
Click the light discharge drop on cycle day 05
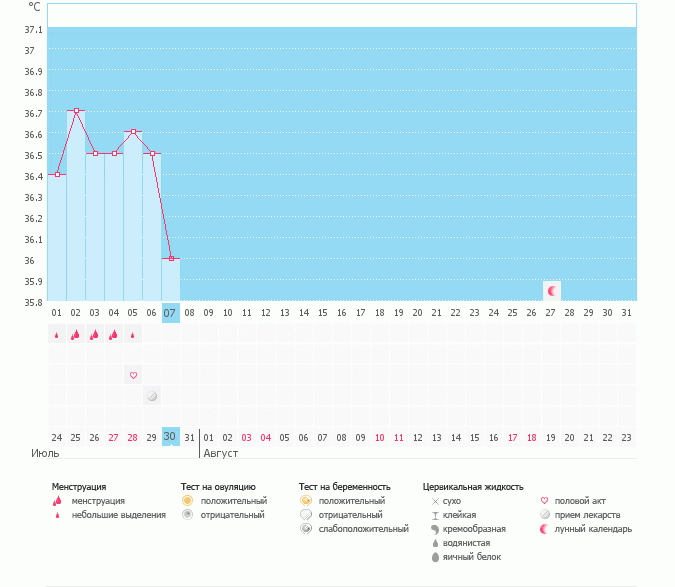click(x=132, y=336)
